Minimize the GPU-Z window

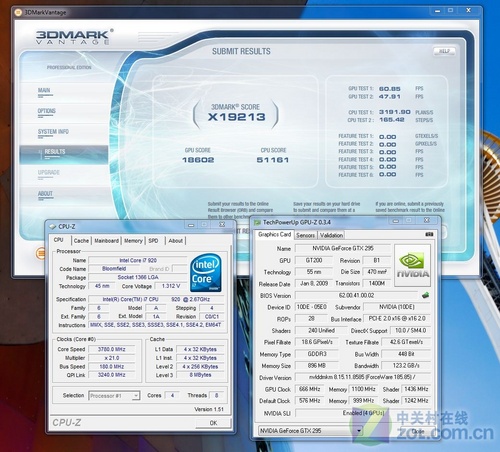[396, 221]
